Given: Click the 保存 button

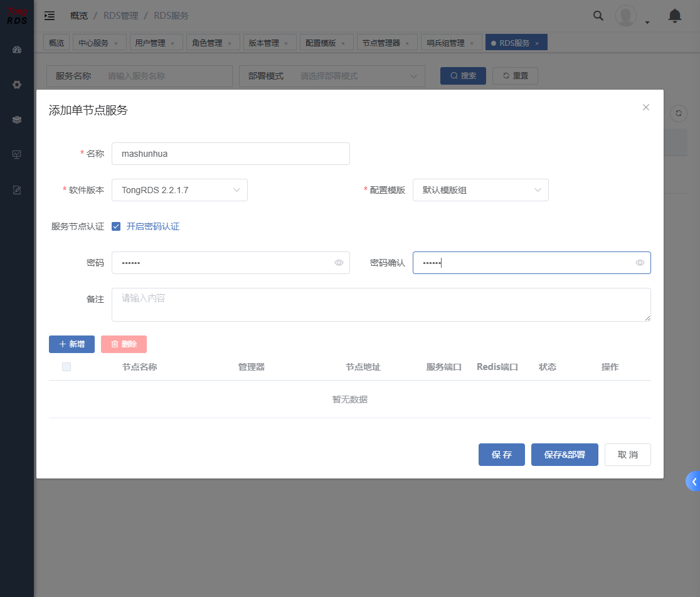Looking at the screenshot, I should [501, 455].
